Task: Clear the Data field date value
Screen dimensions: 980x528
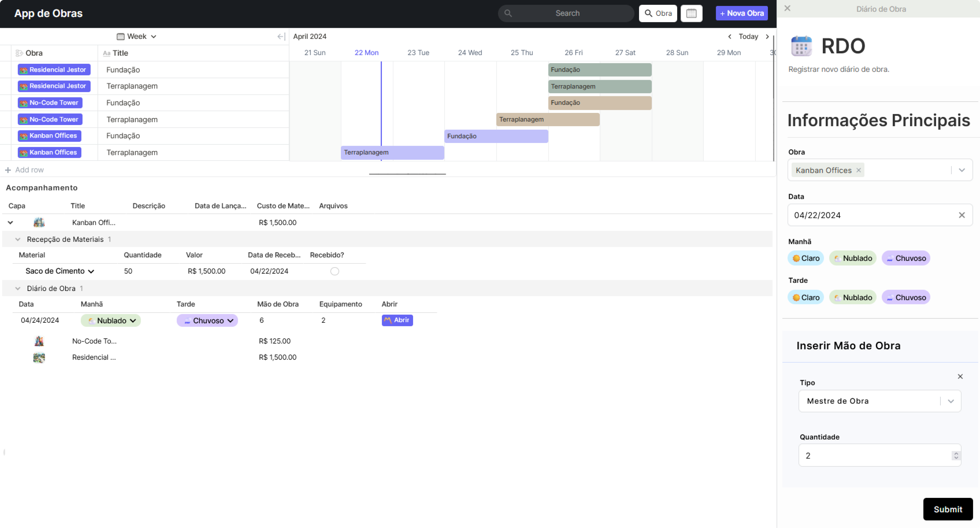Action: (961, 215)
